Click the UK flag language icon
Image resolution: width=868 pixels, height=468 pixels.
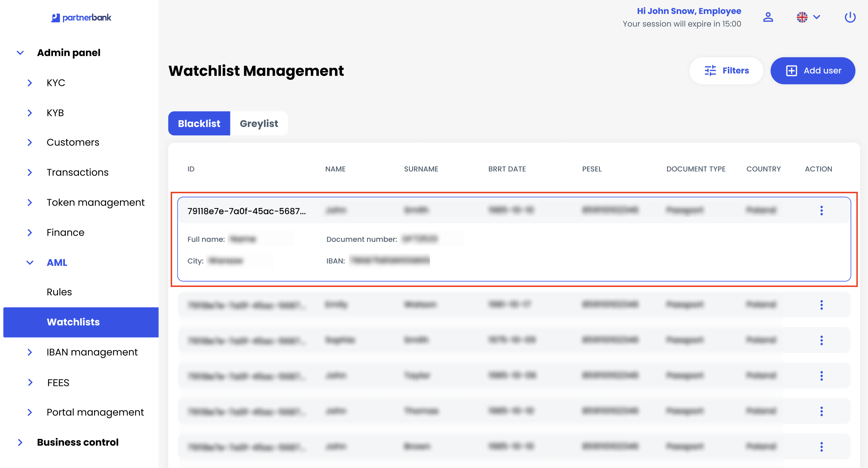pos(802,17)
